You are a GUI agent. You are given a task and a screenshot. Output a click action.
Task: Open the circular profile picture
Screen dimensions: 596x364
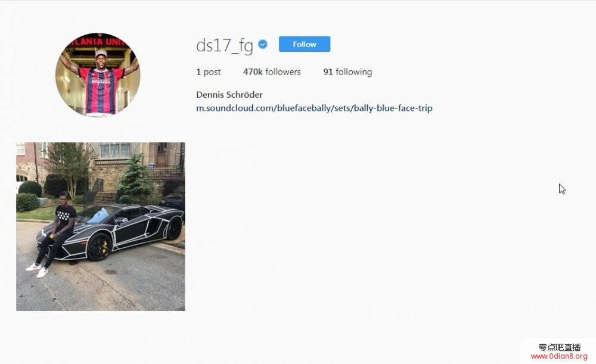click(98, 74)
